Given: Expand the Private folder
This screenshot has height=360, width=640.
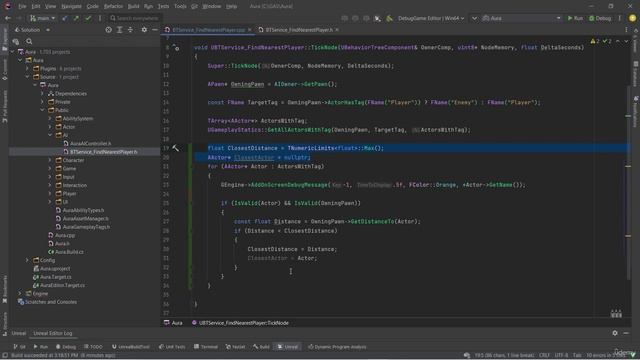Looking at the screenshot, I should tap(42, 102).
